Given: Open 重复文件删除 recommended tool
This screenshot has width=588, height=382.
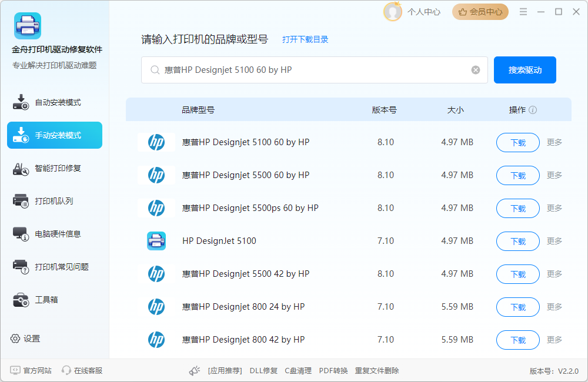Looking at the screenshot, I should pos(377,371).
